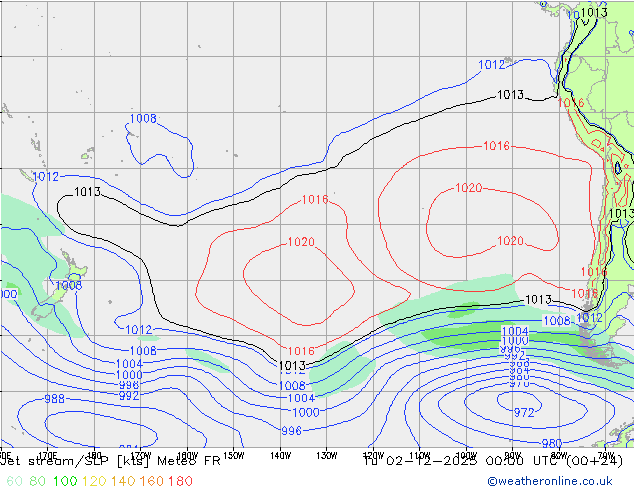This screenshot has height=490, width=634.
Task: Click the 150W longitude axis label
Action: point(234,456)
